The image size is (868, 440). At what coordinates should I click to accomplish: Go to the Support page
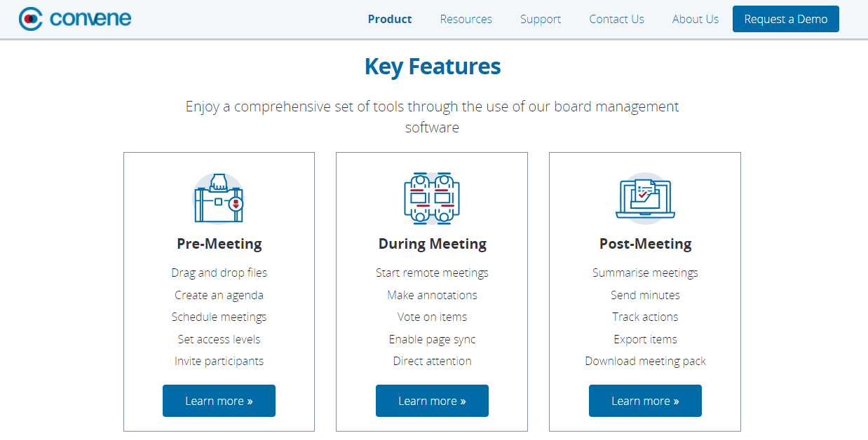[x=541, y=19]
